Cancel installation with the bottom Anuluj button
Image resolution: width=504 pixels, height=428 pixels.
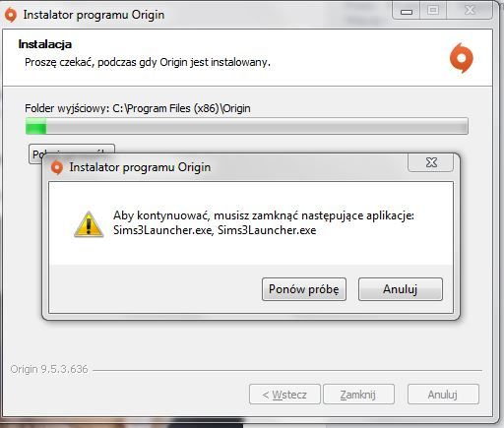point(443,395)
